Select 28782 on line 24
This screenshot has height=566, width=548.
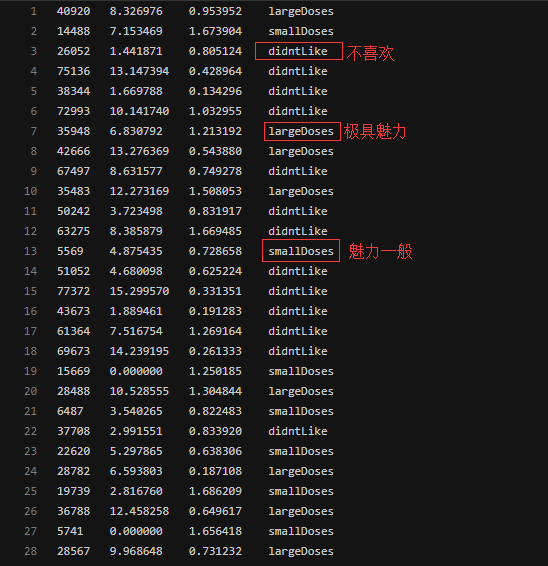[74, 471]
